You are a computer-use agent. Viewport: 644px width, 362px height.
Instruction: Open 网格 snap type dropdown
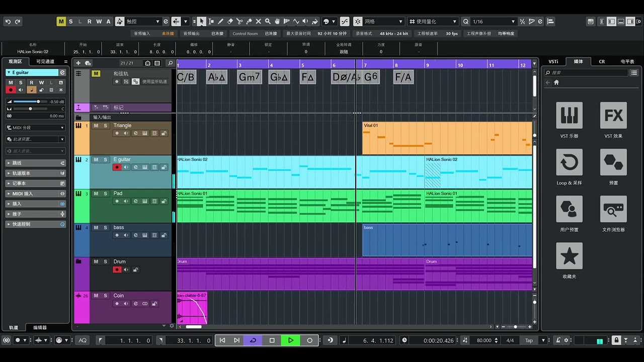click(x=384, y=22)
